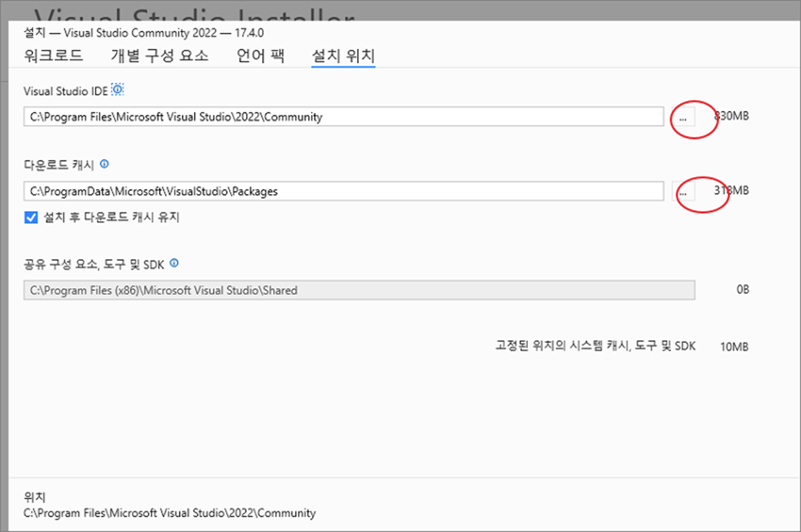
Task: Click the bottom install location path text
Action: tap(170, 513)
